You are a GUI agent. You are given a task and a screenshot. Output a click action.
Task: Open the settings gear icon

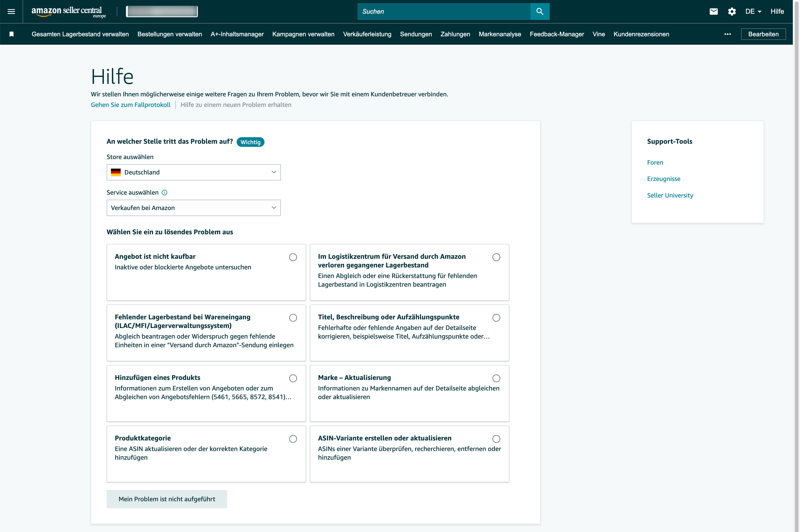coord(732,12)
